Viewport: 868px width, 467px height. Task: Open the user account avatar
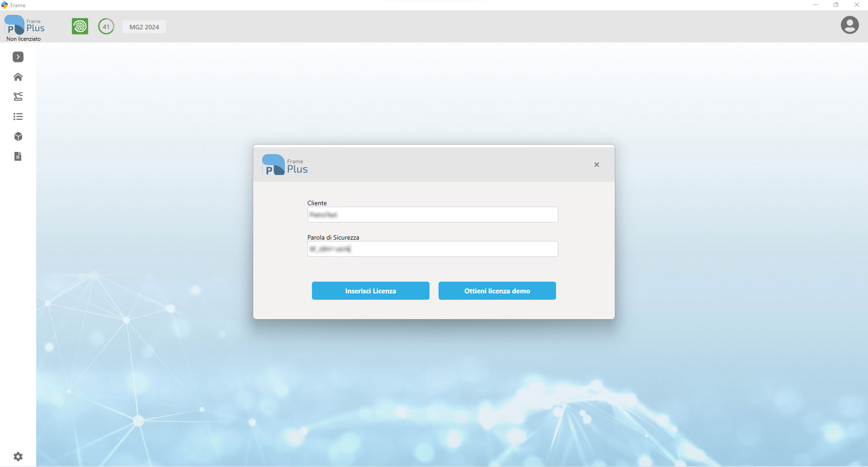(x=850, y=25)
